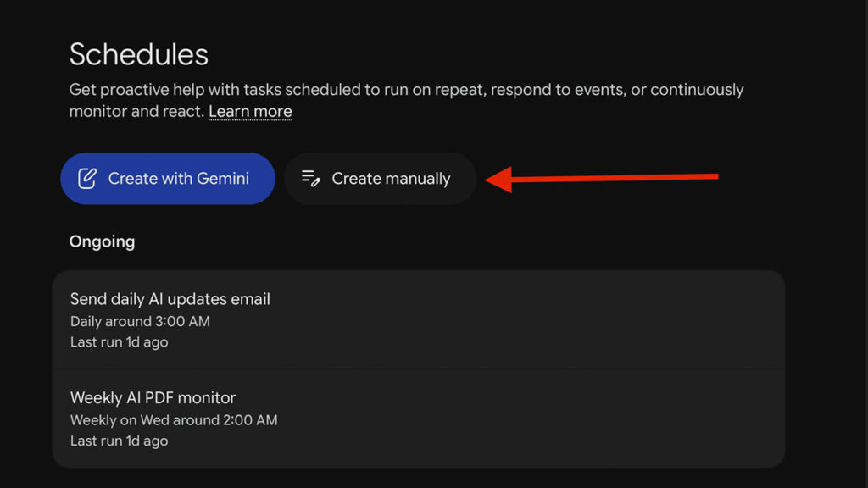Click Last run 1d ago under PDF monitor
Viewport: 868px width, 488px height.
point(119,441)
